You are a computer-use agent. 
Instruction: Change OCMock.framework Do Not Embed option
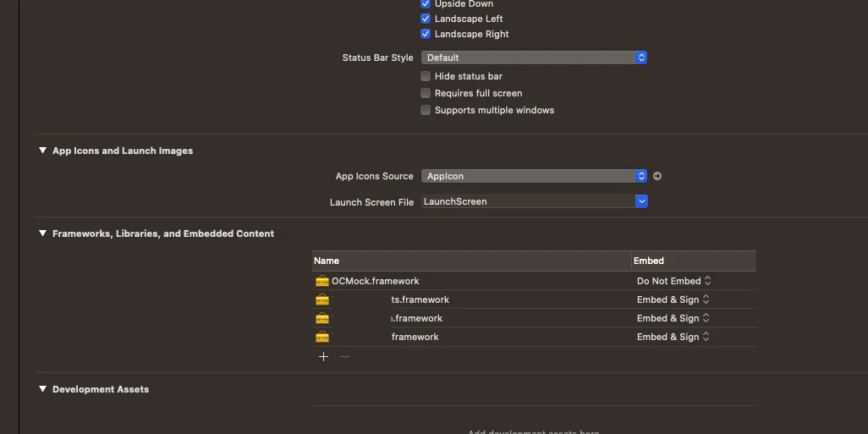(x=673, y=281)
